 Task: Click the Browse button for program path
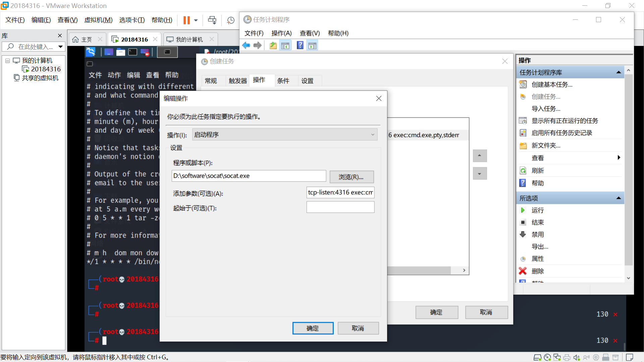pyautogui.click(x=351, y=177)
